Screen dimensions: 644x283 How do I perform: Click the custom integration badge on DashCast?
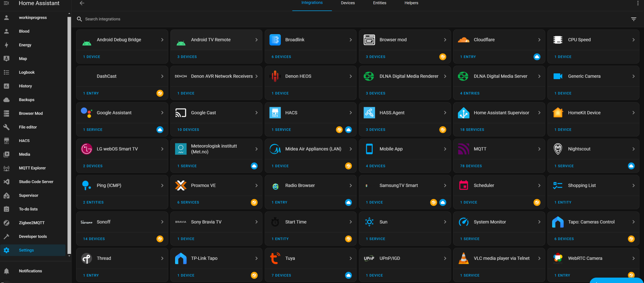click(x=160, y=93)
